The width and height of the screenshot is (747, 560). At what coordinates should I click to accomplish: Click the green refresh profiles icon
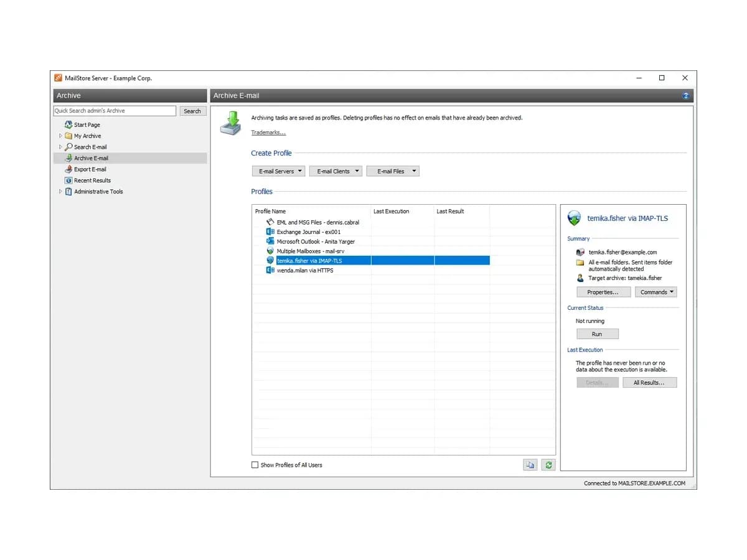point(548,465)
